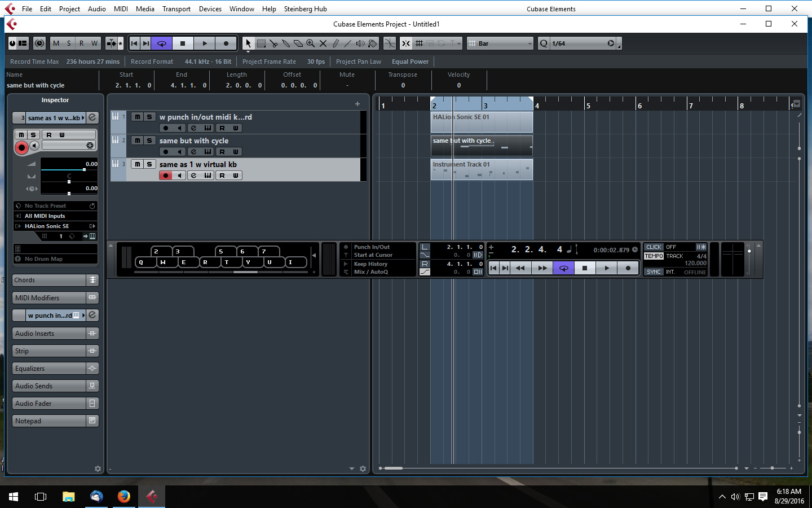Start playback from main toolbar

pos(205,43)
